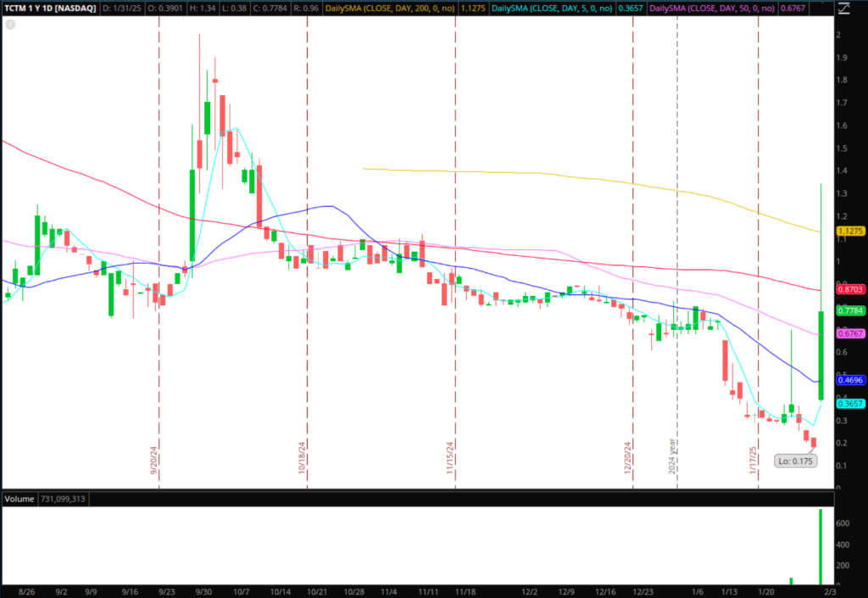Click the 'R: 0.96' range readout
This screenshot has height=598, width=868.
coord(306,8)
